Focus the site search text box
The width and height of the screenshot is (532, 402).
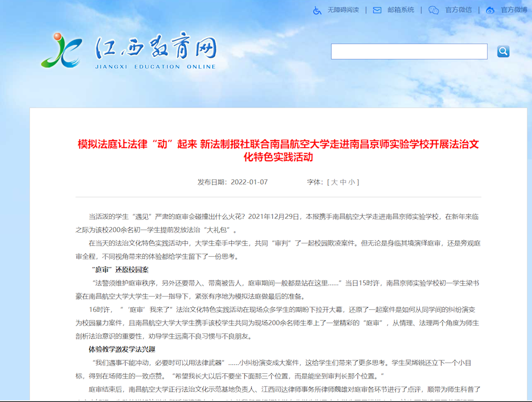pos(409,52)
